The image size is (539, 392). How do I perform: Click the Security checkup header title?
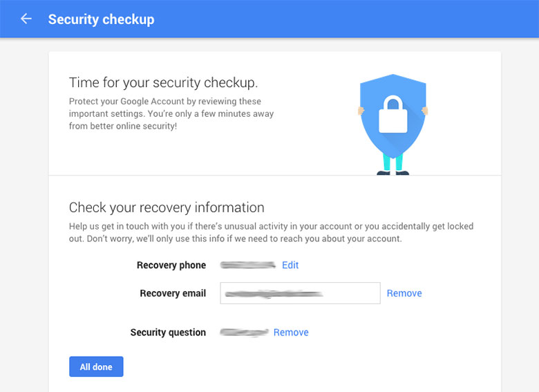click(101, 19)
